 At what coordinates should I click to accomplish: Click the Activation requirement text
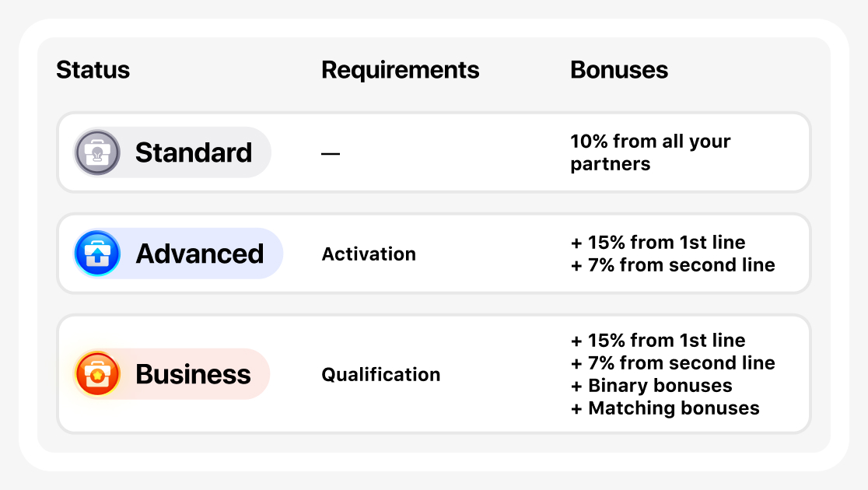(x=369, y=254)
